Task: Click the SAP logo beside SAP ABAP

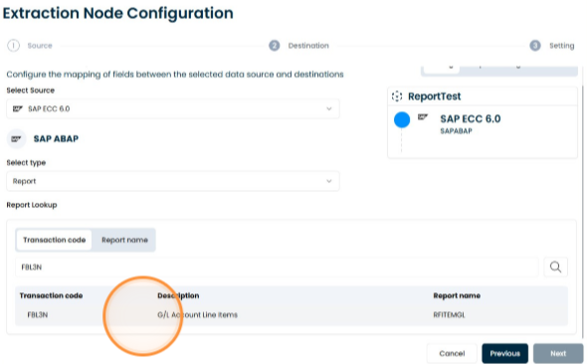Action: click(16, 139)
